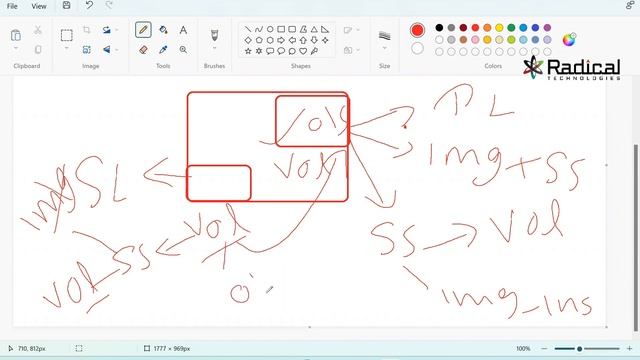Select Color 2 white swatch

[x=417, y=49]
